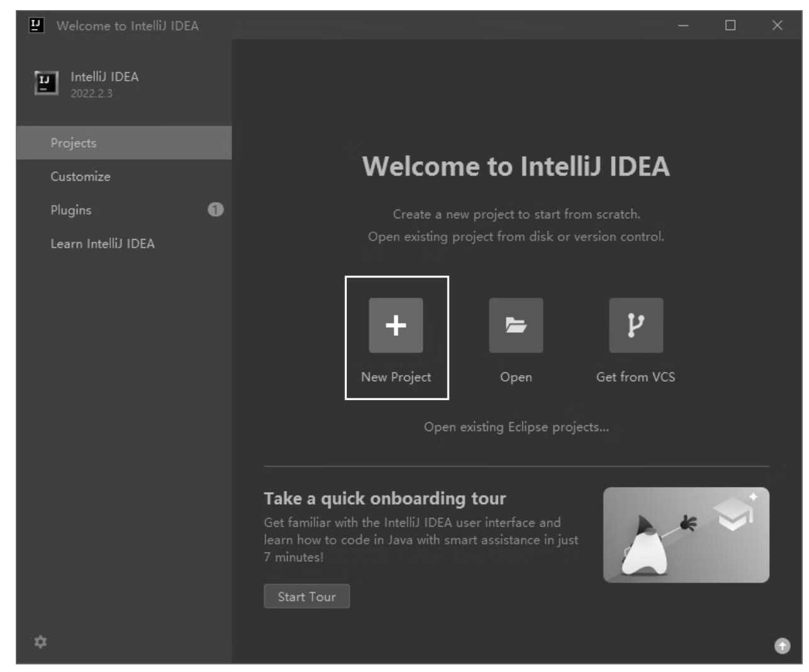Click Open existing Eclipse projects link
Screen dimensions: 809x672
(x=516, y=427)
